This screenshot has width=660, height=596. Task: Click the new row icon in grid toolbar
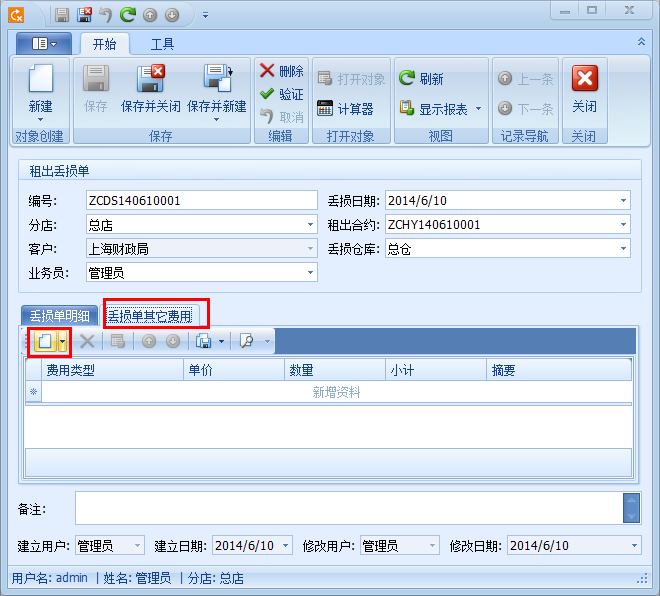pyautogui.click(x=45, y=342)
